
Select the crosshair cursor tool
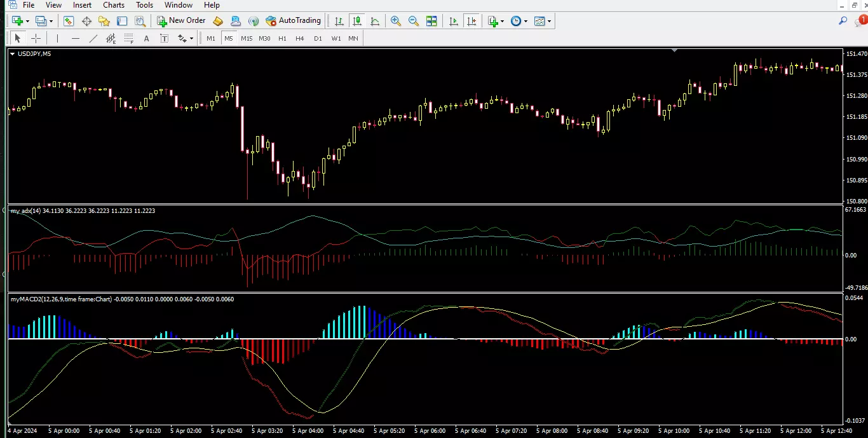36,38
